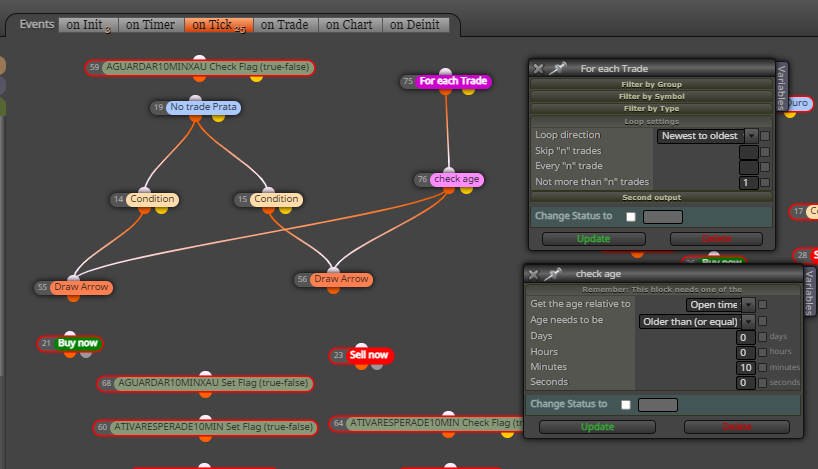Open the Loop direction dropdown
The height and width of the screenshot is (469, 818).
pyautogui.click(x=707, y=136)
